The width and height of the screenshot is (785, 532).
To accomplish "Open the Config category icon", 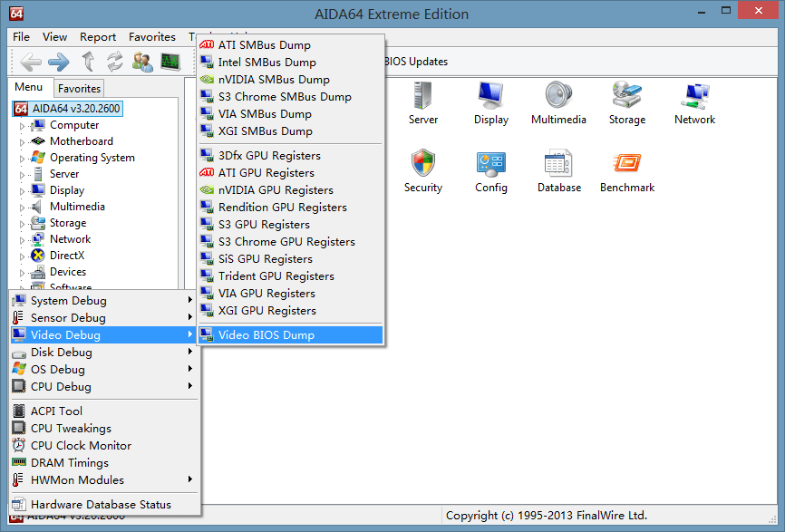I will [x=491, y=171].
